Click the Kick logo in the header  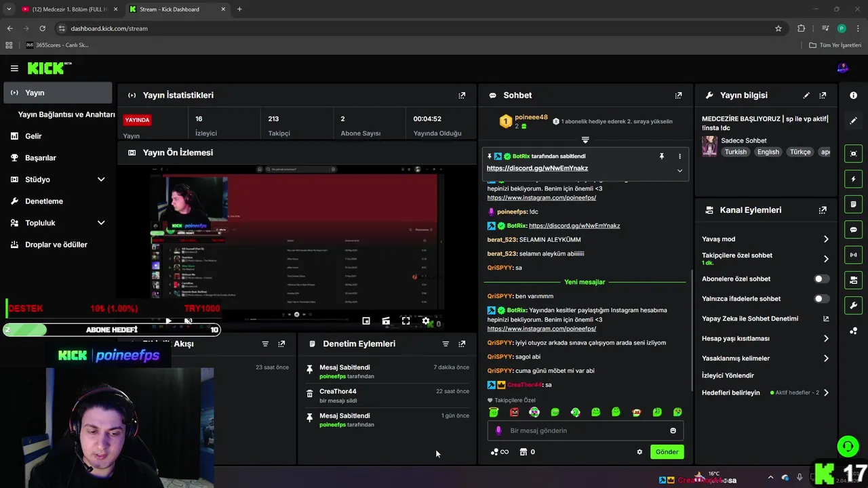[49, 68]
